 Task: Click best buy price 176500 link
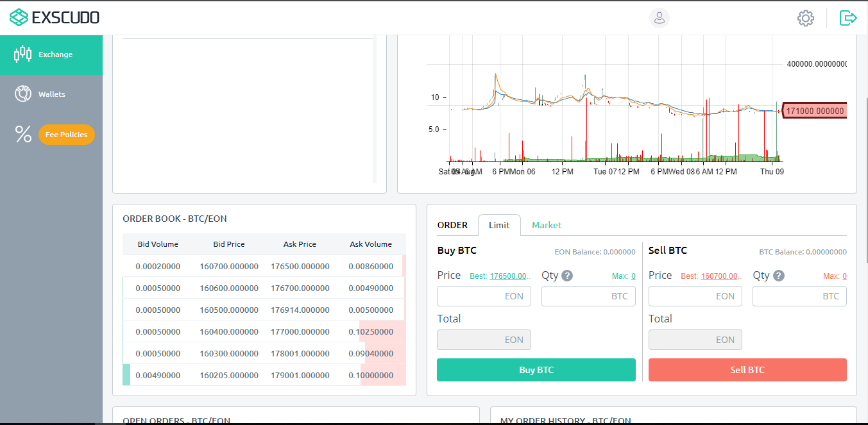tap(510, 276)
